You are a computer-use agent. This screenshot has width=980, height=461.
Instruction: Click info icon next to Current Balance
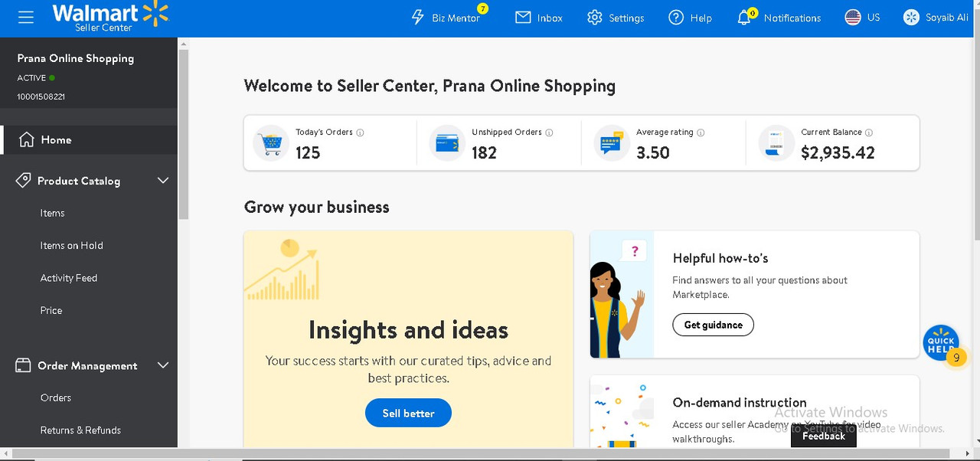pyautogui.click(x=869, y=132)
